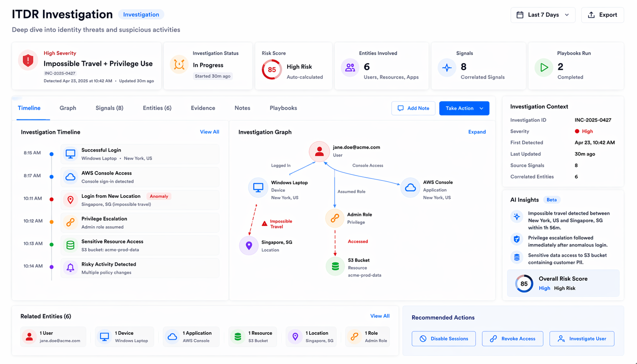Image resolution: width=637 pixels, height=364 pixels.
Task: Expand the Investigation Graph
Action: pyautogui.click(x=477, y=132)
